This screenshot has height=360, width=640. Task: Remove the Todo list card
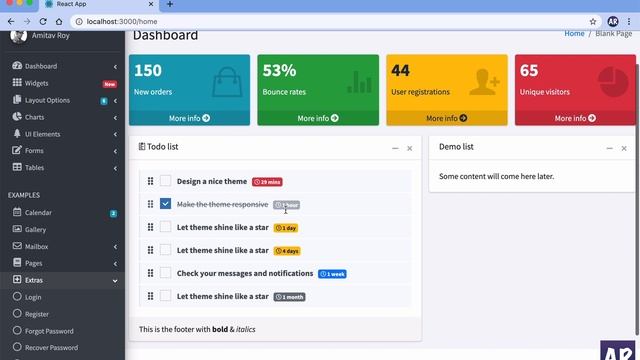[409, 149]
